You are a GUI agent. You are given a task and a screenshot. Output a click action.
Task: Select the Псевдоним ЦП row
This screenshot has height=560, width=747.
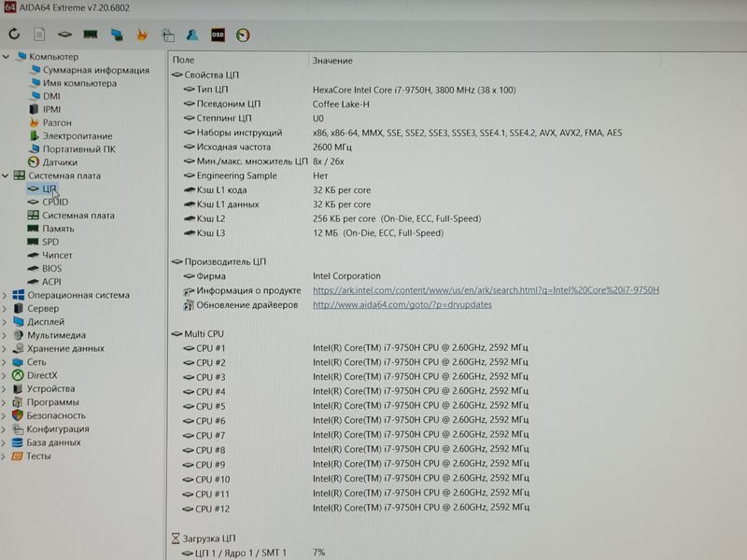(x=276, y=104)
